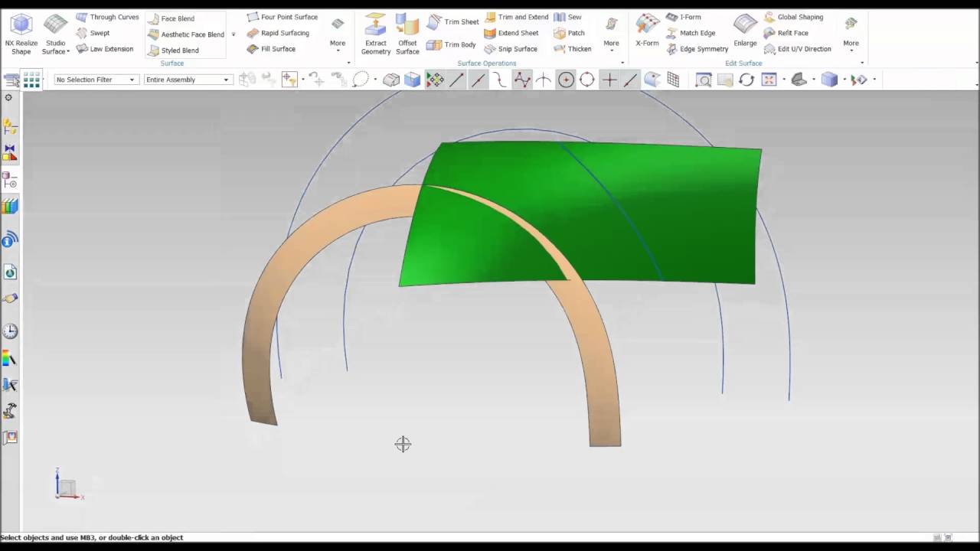Click the Extend Sheet button

(511, 33)
